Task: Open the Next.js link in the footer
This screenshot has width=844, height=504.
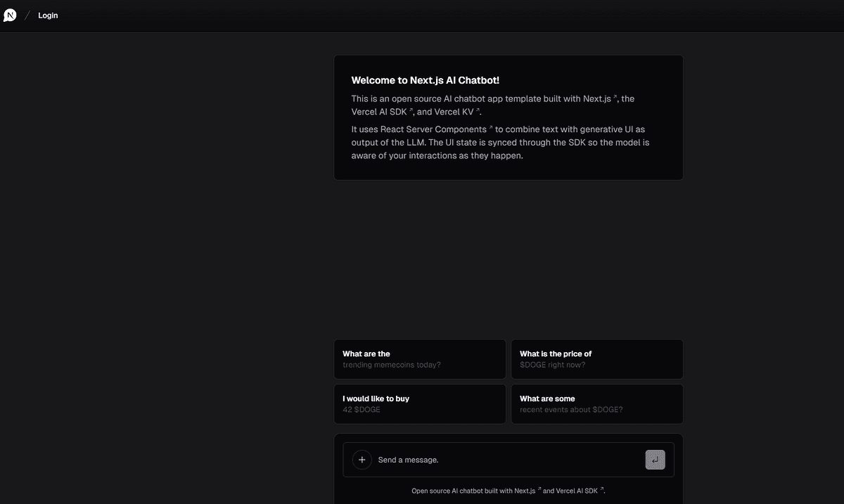Action: point(525,491)
